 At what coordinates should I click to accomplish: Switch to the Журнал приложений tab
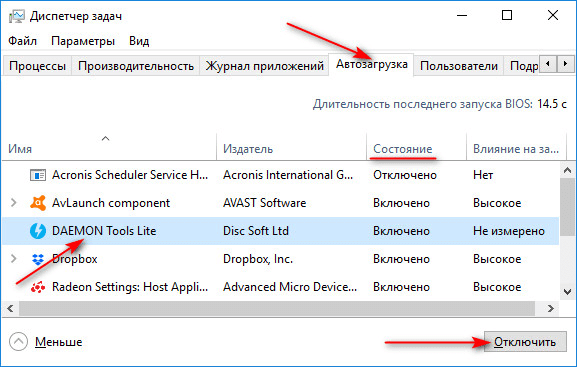click(264, 66)
